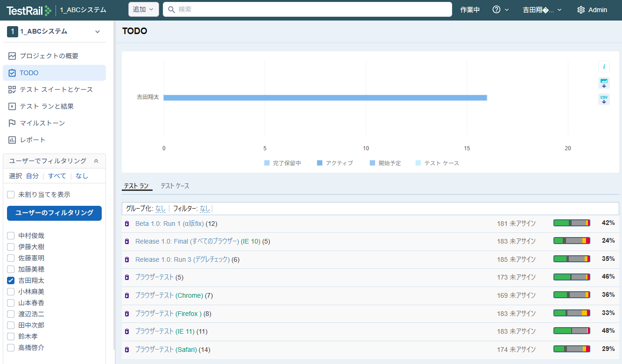The image size is (622, 364).
Task: Enable the 未割り当てを表示 checkbox
Action: [11, 195]
